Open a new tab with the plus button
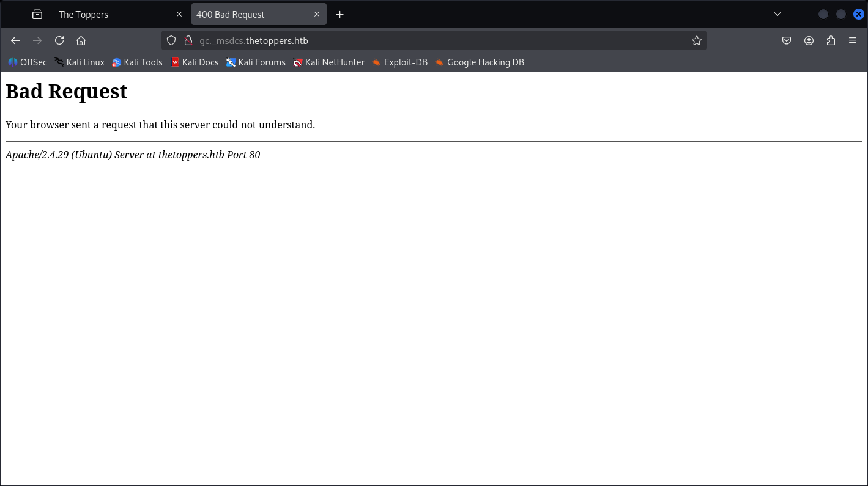Viewport: 868px width, 486px height. 339,13
